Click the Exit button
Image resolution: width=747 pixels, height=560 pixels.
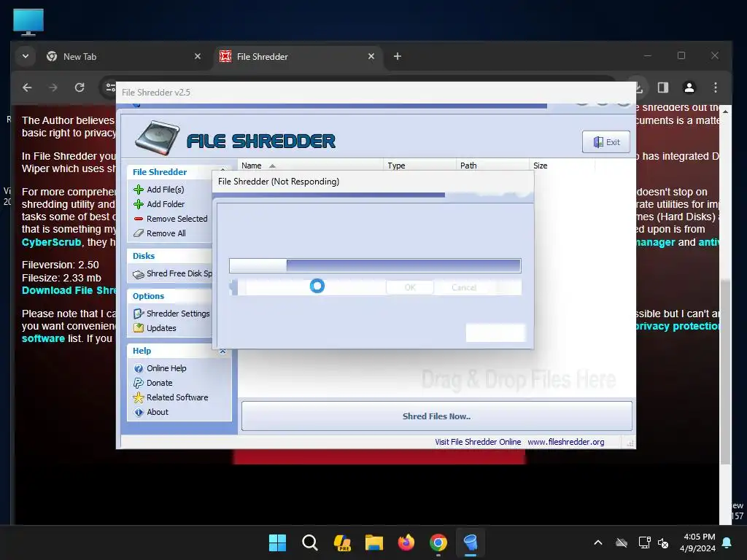[x=606, y=142]
